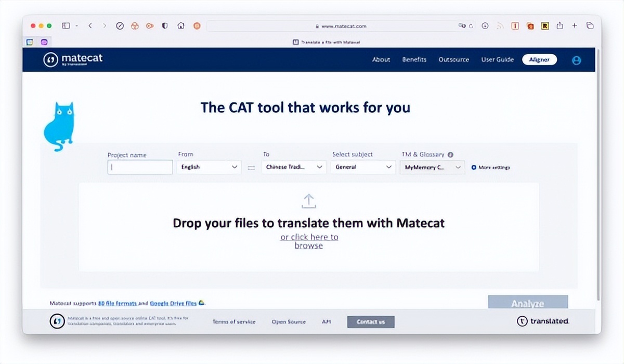The height and width of the screenshot is (364, 624).
Task: Open a new tab with plus icon
Action: (x=575, y=25)
